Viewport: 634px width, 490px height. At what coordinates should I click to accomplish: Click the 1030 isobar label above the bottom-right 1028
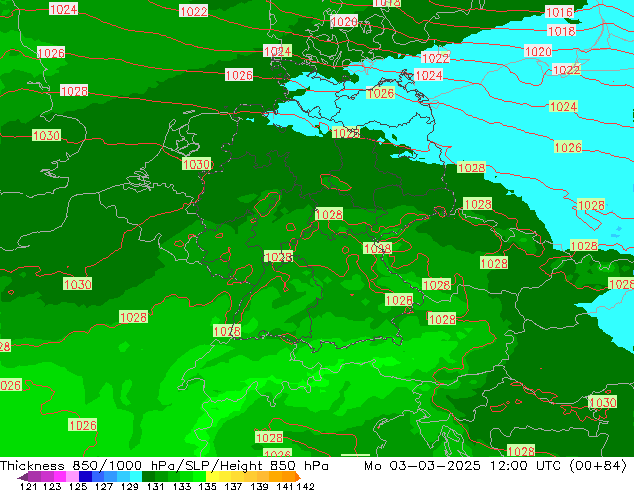coord(602,402)
